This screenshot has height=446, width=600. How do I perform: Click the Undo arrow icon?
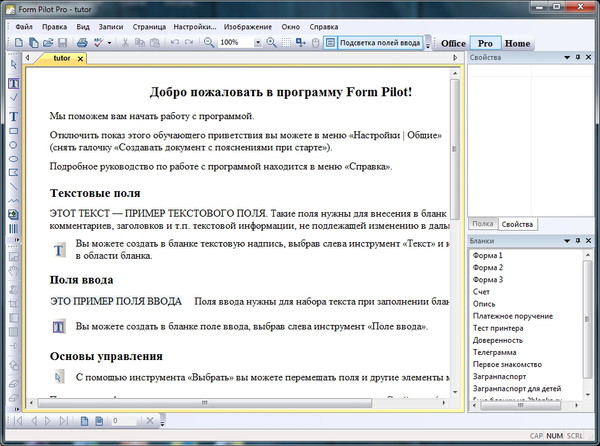tap(176, 43)
